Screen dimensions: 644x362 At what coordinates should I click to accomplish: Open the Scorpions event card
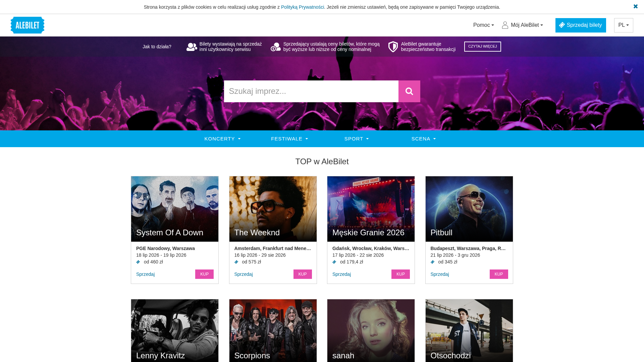[273, 330]
